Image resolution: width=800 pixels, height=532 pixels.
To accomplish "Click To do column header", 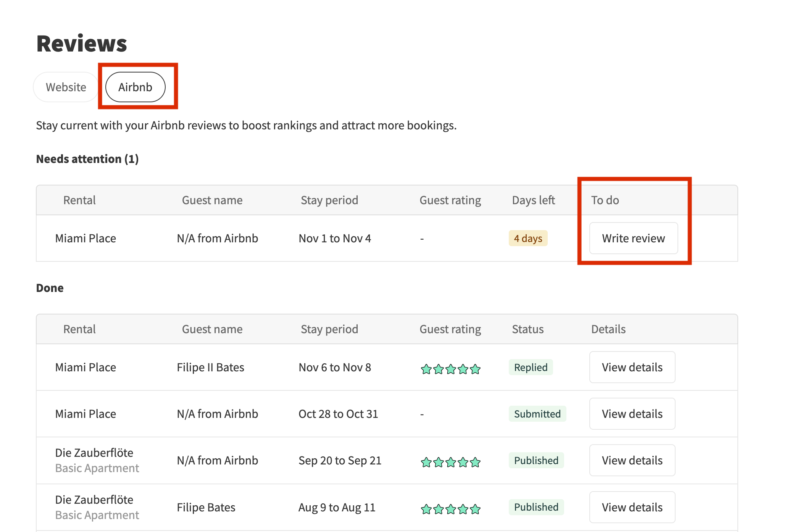I will point(605,200).
